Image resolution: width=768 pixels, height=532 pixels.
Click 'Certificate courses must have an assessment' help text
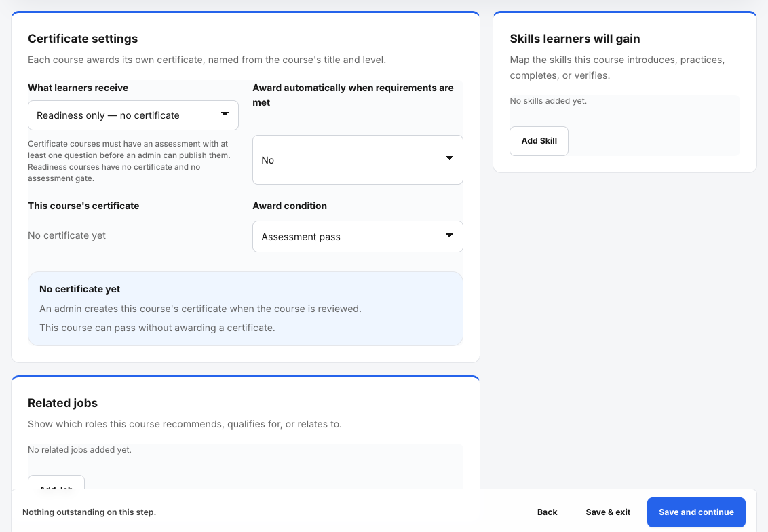click(130, 161)
